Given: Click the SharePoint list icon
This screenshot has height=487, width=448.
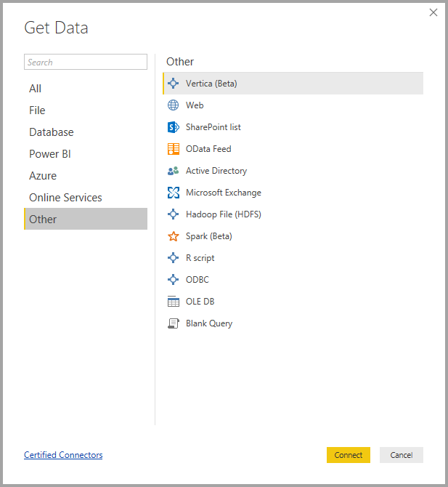Looking at the screenshot, I should click(173, 127).
